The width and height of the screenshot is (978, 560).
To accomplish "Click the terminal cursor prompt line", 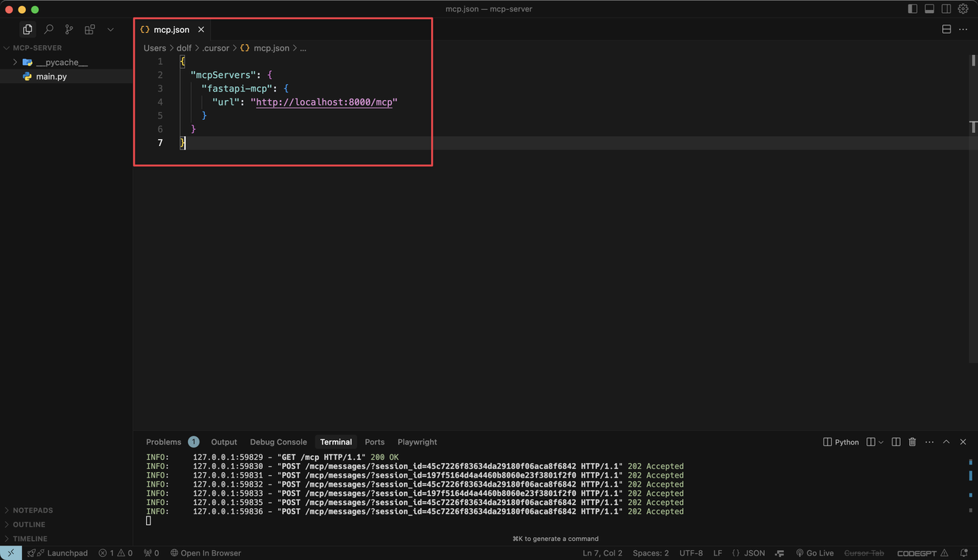I will tap(148, 520).
